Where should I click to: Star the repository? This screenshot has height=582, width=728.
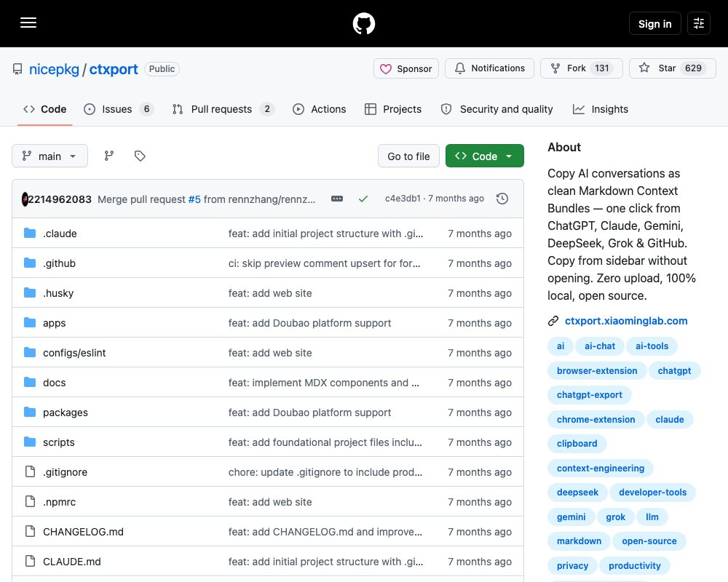tap(672, 68)
